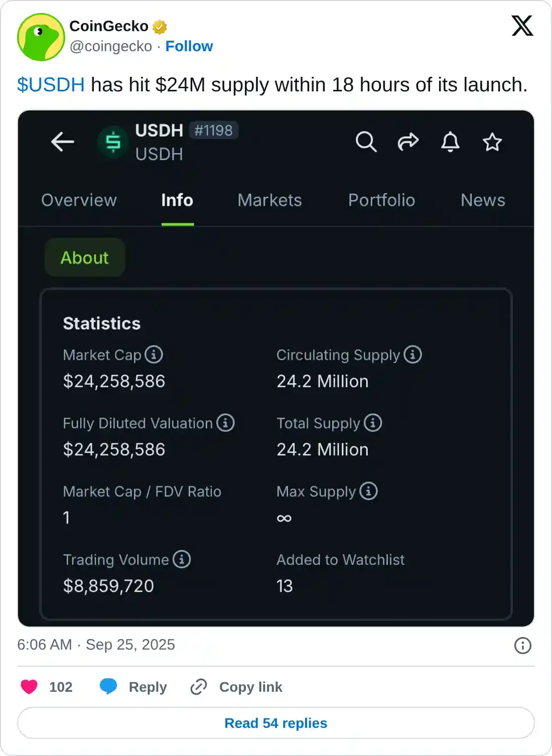Click the price alert bell icon
This screenshot has height=756, width=552.
pyautogui.click(x=450, y=142)
